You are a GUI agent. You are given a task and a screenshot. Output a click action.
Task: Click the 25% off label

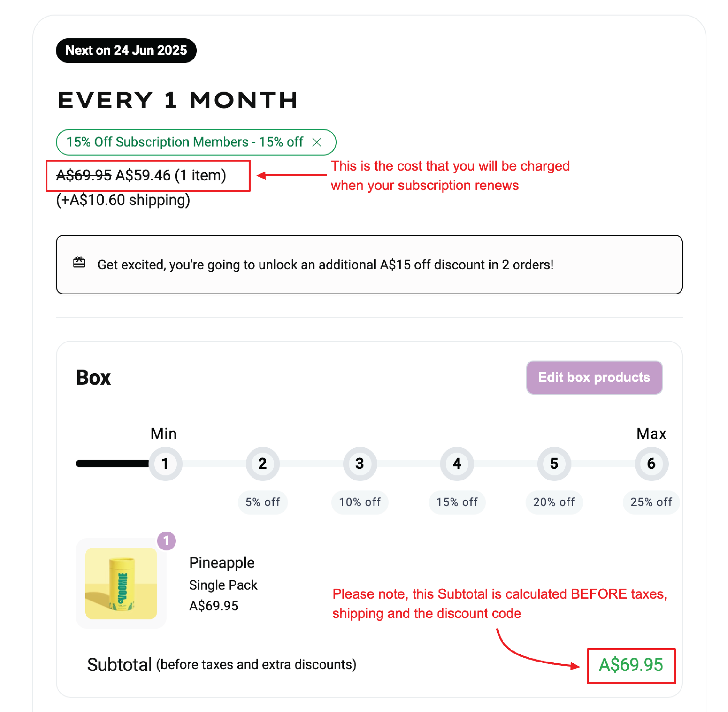click(x=651, y=502)
